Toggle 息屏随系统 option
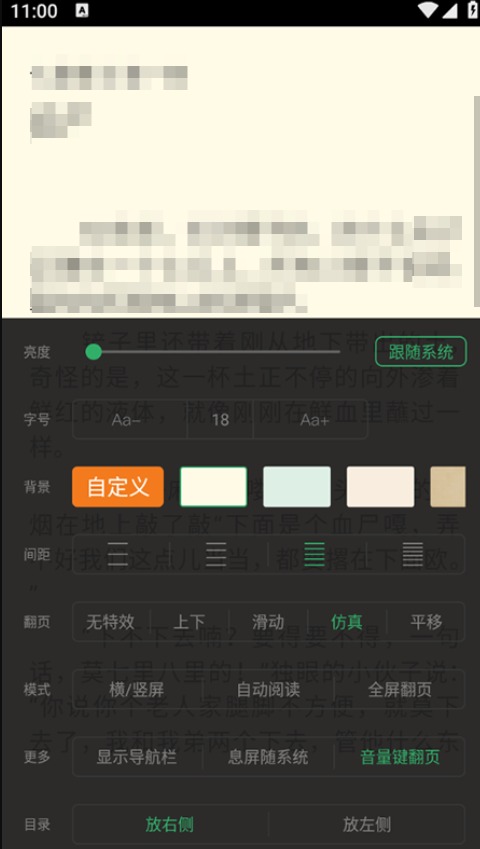Viewport: 480px width, 849px height. click(268, 757)
